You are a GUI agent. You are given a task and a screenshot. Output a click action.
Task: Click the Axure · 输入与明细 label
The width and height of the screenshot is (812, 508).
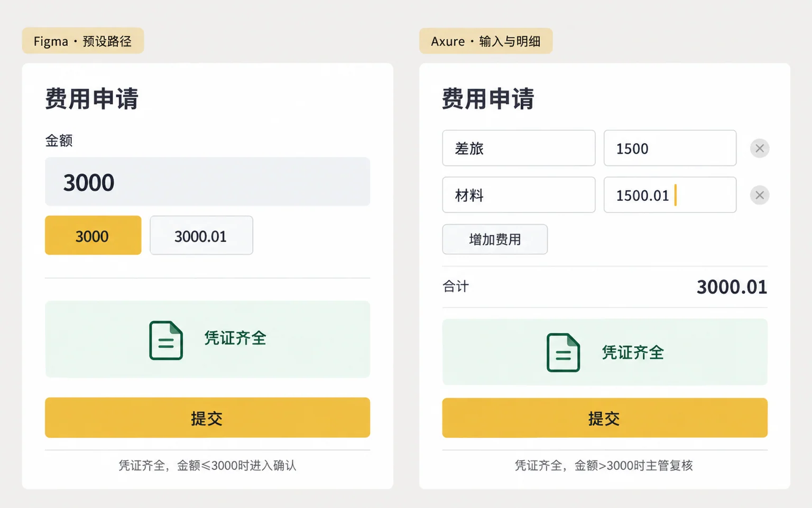pos(486,41)
